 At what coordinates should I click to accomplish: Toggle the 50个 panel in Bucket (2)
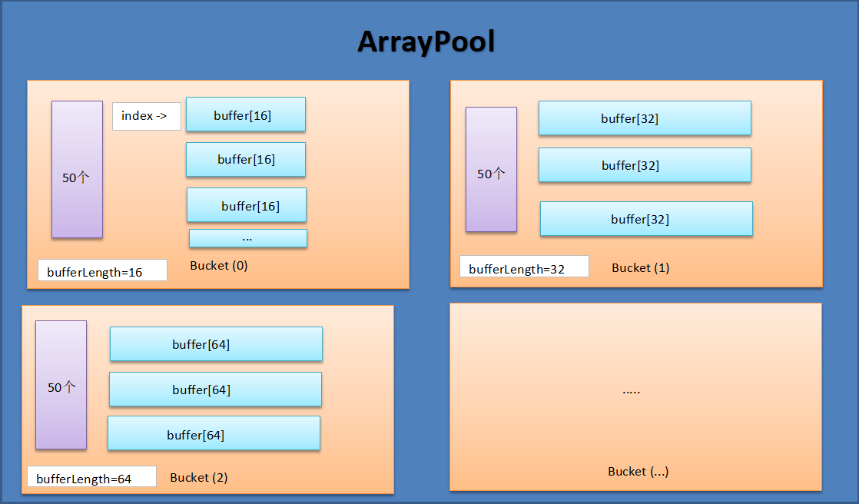point(61,384)
